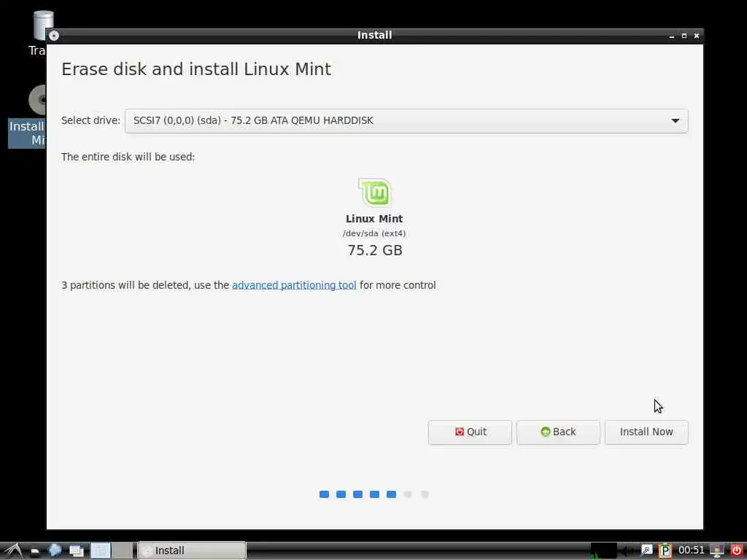This screenshot has width=747, height=560.
Task: Select the Install Linux Mint desktop icon
Action: point(28,117)
